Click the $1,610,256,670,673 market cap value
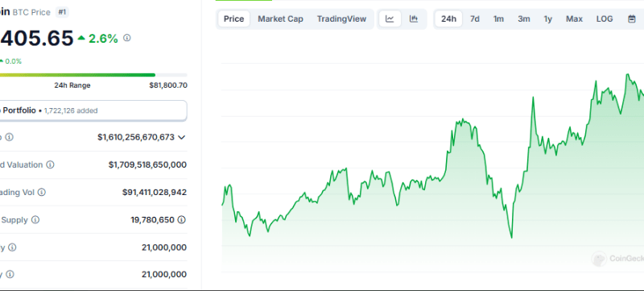This screenshot has height=291, width=644. pyautogui.click(x=136, y=137)
